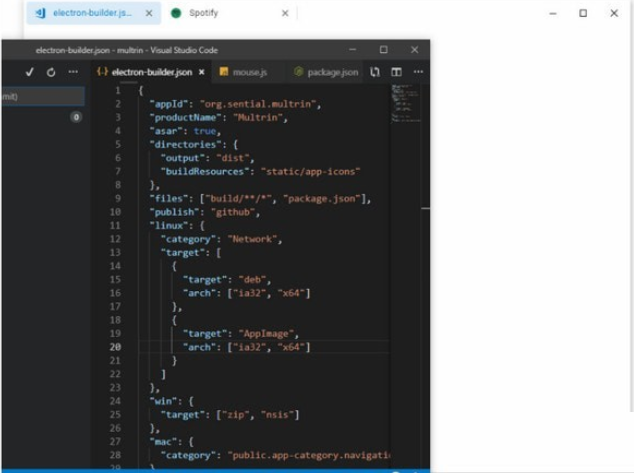This screenshot has height=473, width=634.
Task: Click the green Spotify tab icon
Action: tap(176, 13)
